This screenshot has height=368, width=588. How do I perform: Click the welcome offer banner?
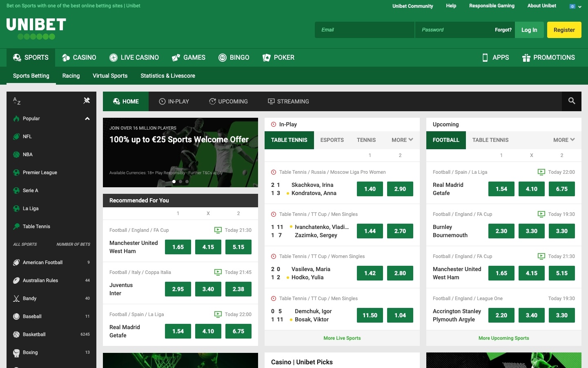180,153
